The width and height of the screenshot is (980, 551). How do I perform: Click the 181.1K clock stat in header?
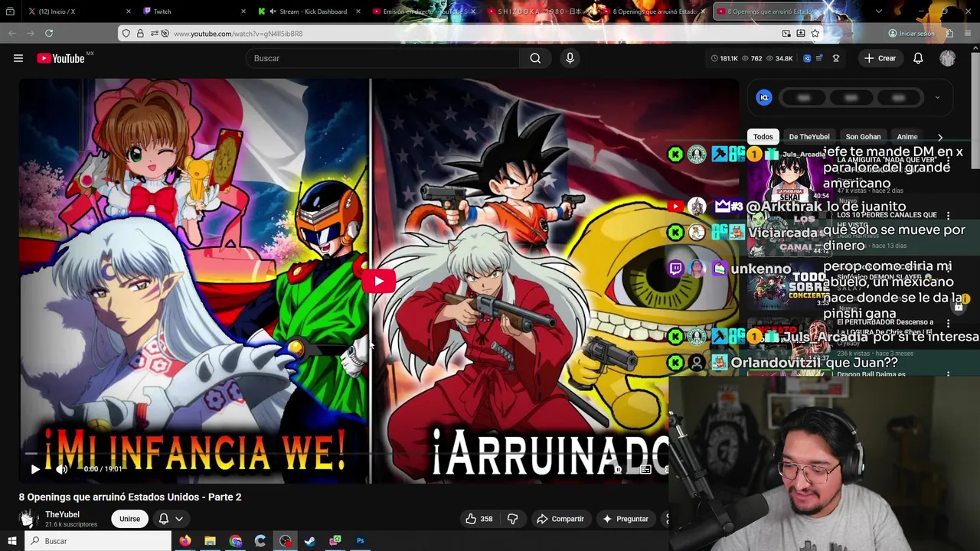tap(724, 58)
